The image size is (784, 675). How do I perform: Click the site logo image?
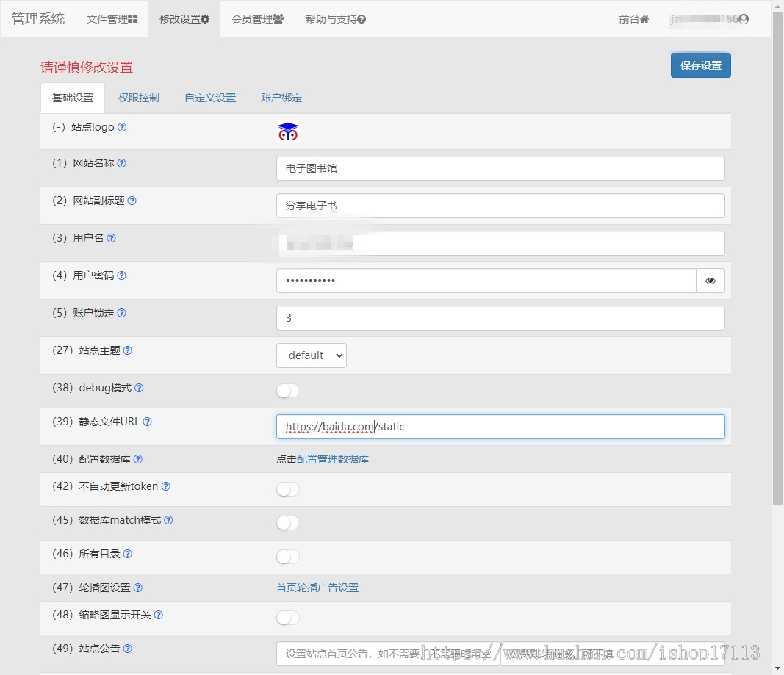(x=288, y=132)
